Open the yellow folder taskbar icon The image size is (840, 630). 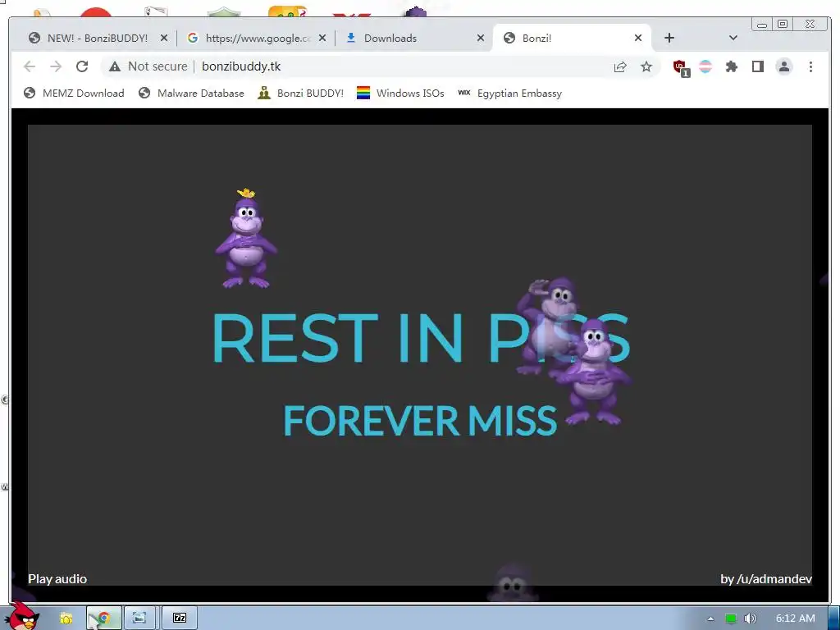pos(66,619)
